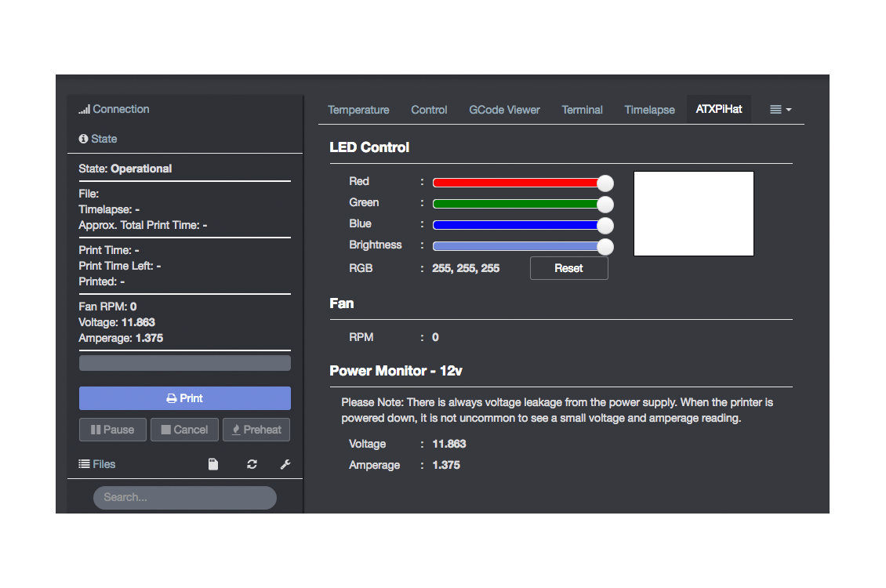Click the Brightness slider handle
The height and width of the screenshot is (588, 886).
pyautogui.click(x=605, y=246)
